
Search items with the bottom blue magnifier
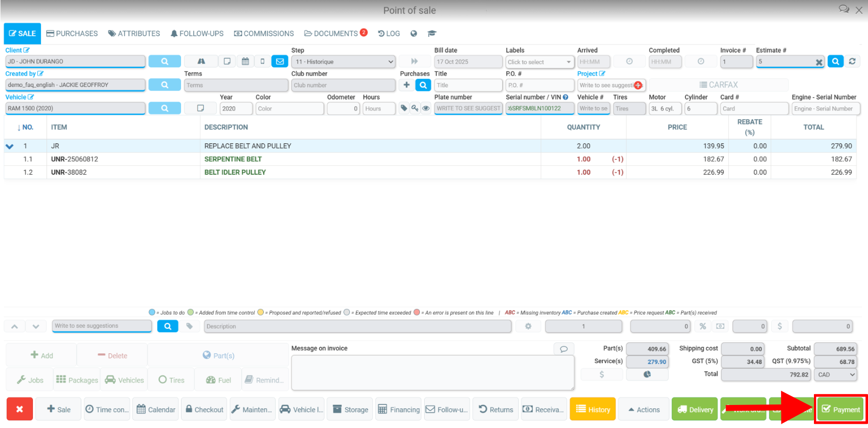tap(167, 326)
